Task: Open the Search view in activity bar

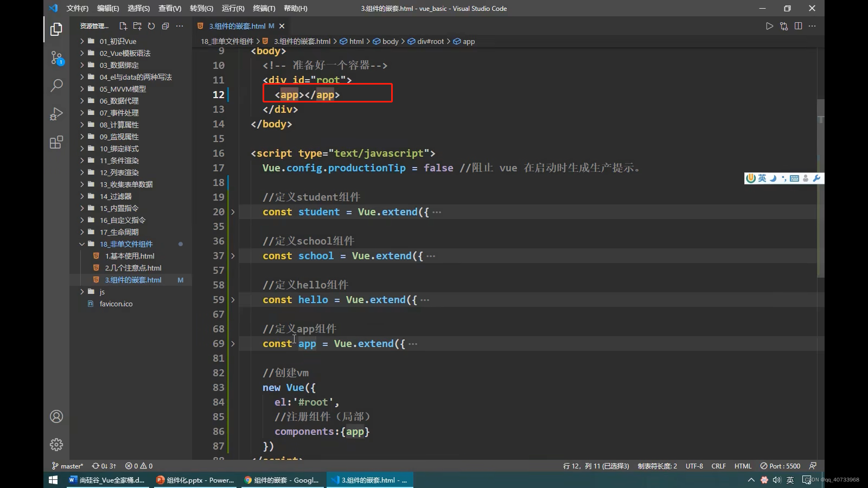Action: (x=56, y=86)
